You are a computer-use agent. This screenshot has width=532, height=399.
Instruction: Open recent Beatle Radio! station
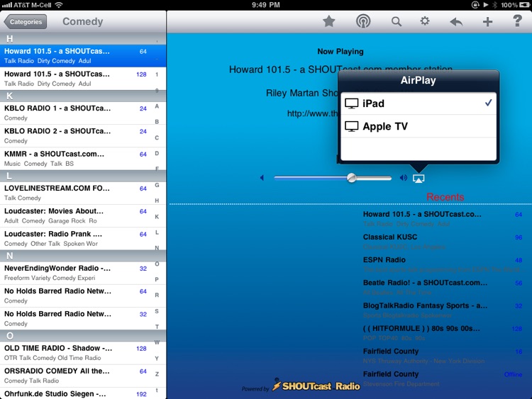pos(443,287)
